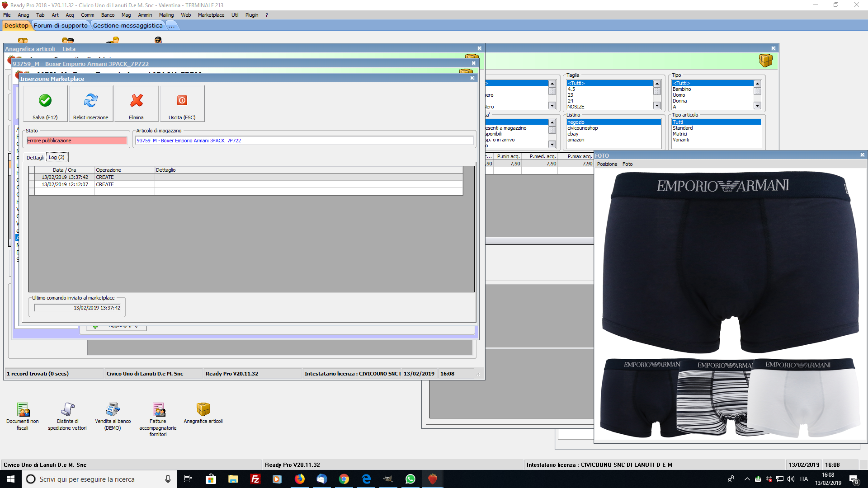Select the Dettagli tab

click(35, 158)
